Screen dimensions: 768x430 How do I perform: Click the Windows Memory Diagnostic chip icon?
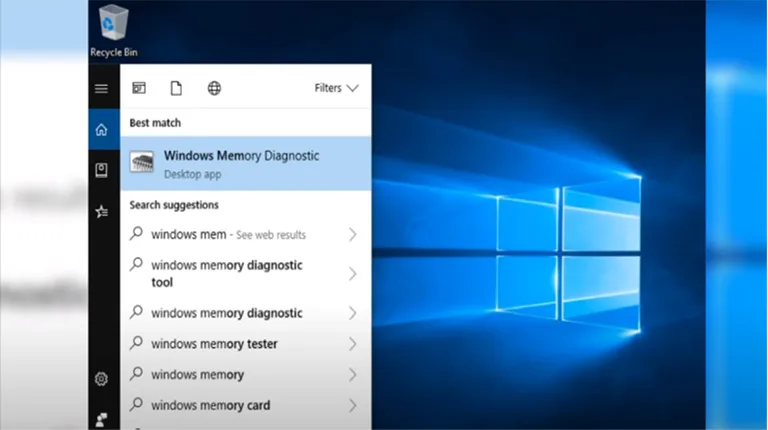(x=142, y=162)
